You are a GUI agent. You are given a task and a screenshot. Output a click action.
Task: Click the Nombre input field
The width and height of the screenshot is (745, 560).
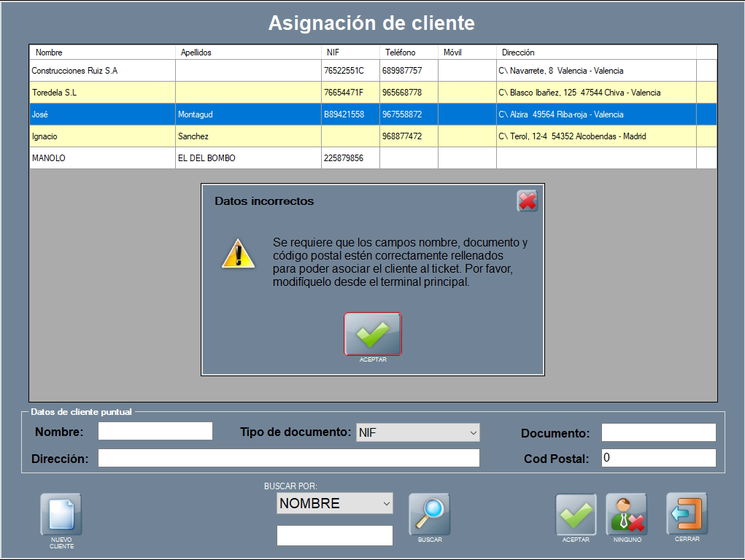[155, 431]
